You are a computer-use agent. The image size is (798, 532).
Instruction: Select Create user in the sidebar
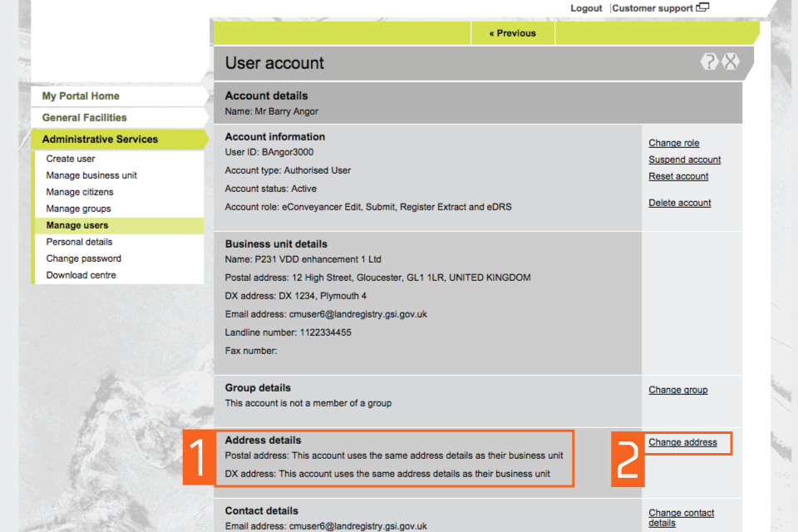click(71, 159)
